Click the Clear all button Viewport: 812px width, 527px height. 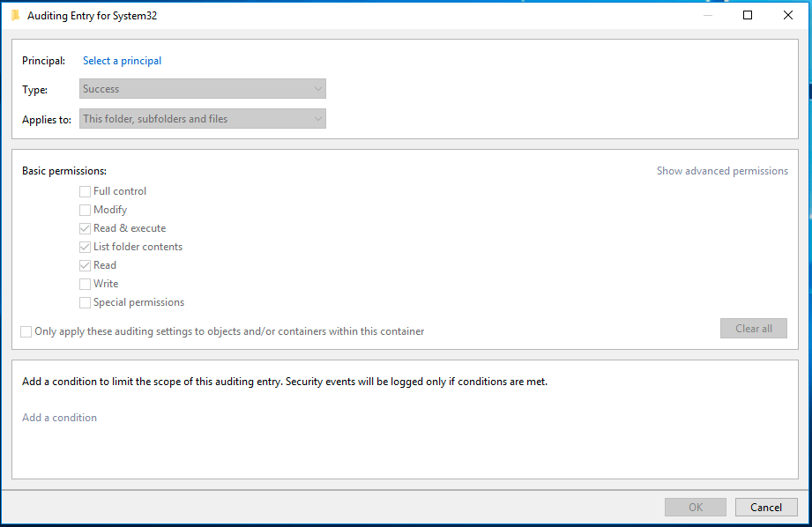tap(754, 328)
